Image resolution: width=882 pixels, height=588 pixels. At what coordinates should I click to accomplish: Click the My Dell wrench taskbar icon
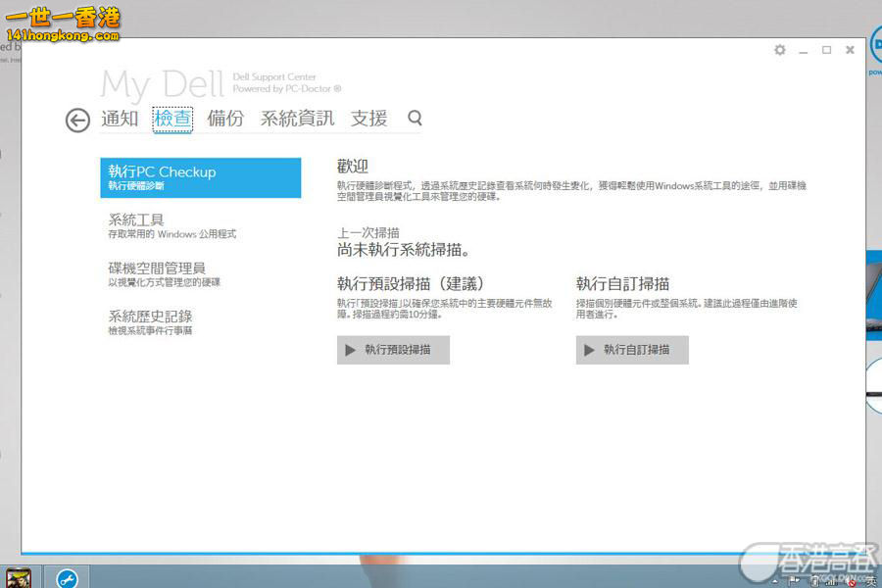[x=67, y=577]
